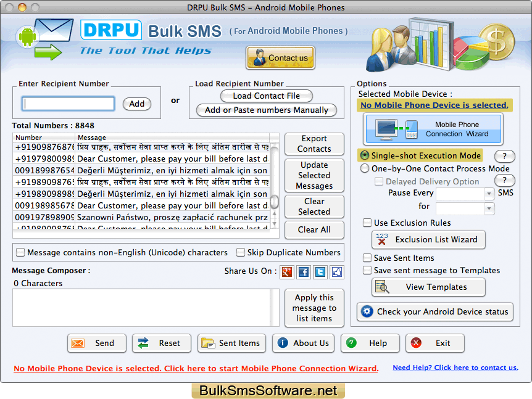The height and width of the screenshot is (399, 532).
Task: Click the Clear All button
Action: (x=314, y=229)
